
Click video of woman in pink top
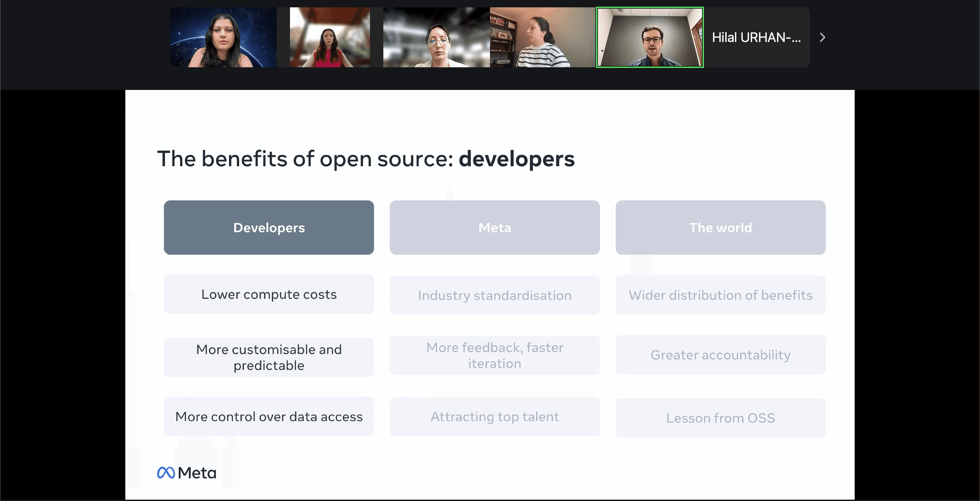(x=329, y=37)
